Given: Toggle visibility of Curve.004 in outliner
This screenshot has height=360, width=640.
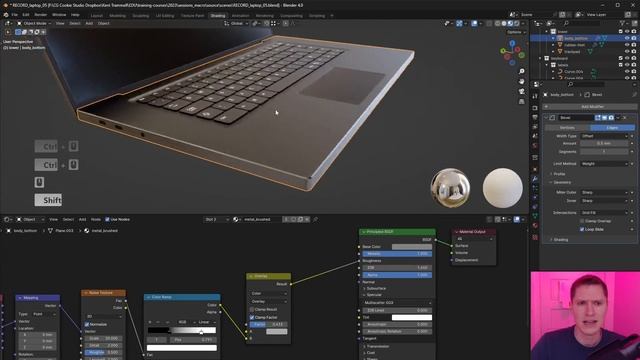Looking at the screenshot, I should click(x=627, y=71).
